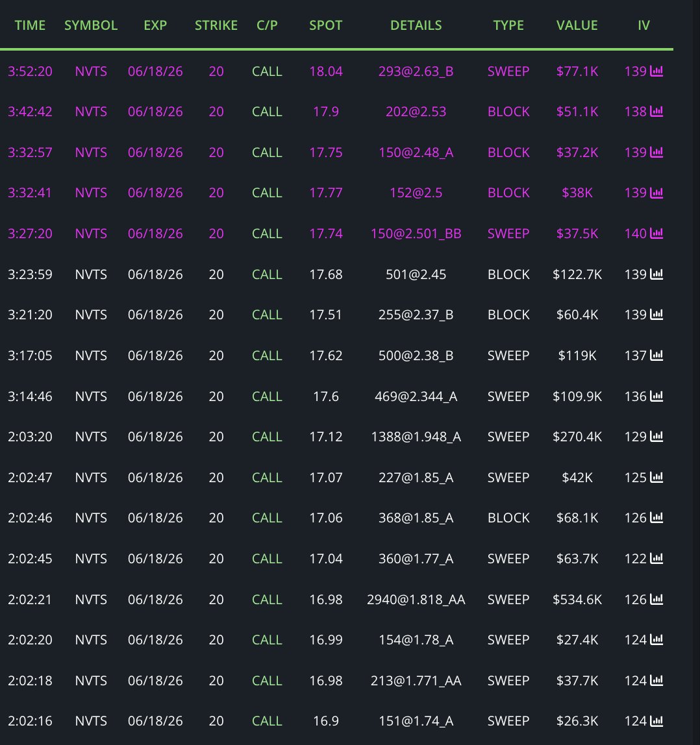This screenshot has height=745, width=700.
Task: Sort by IV column header
Action: [644, 25]
